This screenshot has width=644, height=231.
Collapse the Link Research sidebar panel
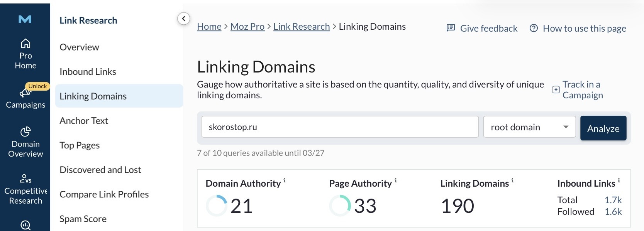[x=184, y=19]
